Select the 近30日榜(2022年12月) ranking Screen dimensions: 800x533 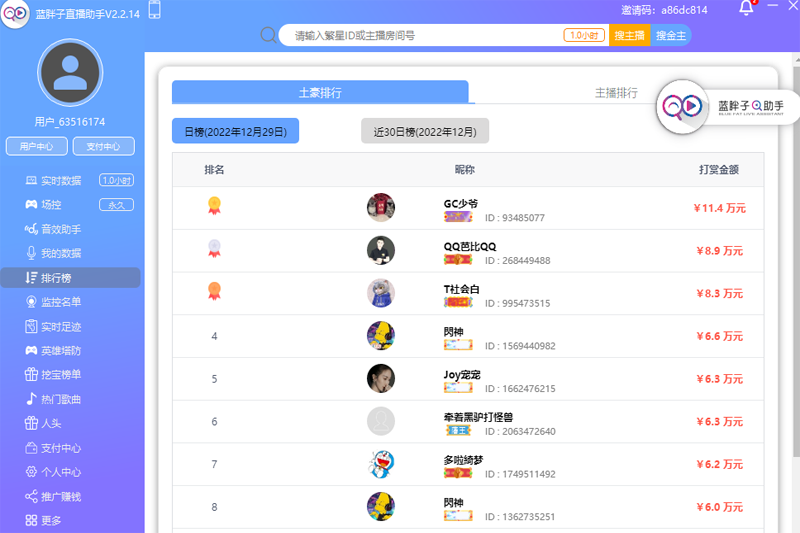(424, 132)
